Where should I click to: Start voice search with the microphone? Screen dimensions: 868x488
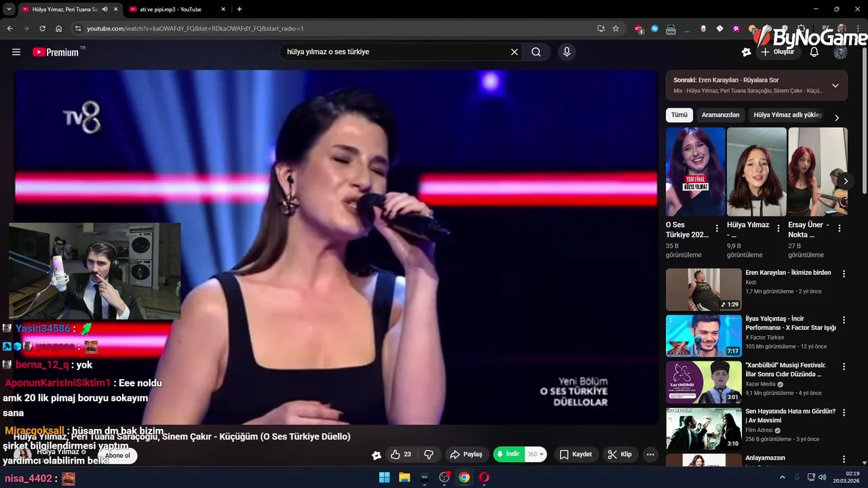[x=567, y=52]
